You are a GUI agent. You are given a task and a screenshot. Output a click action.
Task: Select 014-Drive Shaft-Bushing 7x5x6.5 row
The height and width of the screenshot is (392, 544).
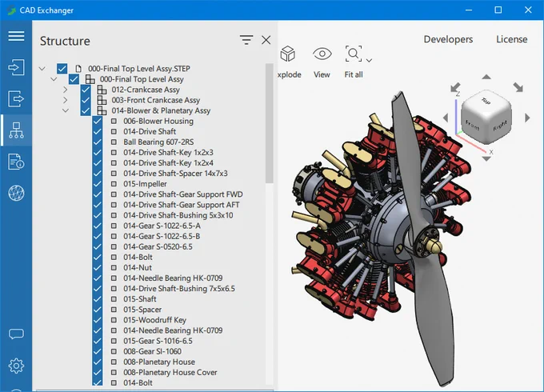(179, 288)
